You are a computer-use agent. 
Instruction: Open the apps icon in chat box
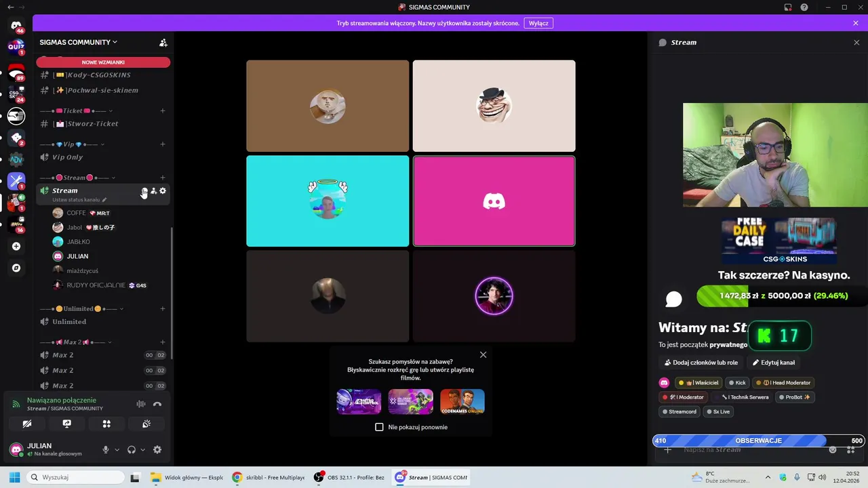pyautogui.click(x=850, y=449)
